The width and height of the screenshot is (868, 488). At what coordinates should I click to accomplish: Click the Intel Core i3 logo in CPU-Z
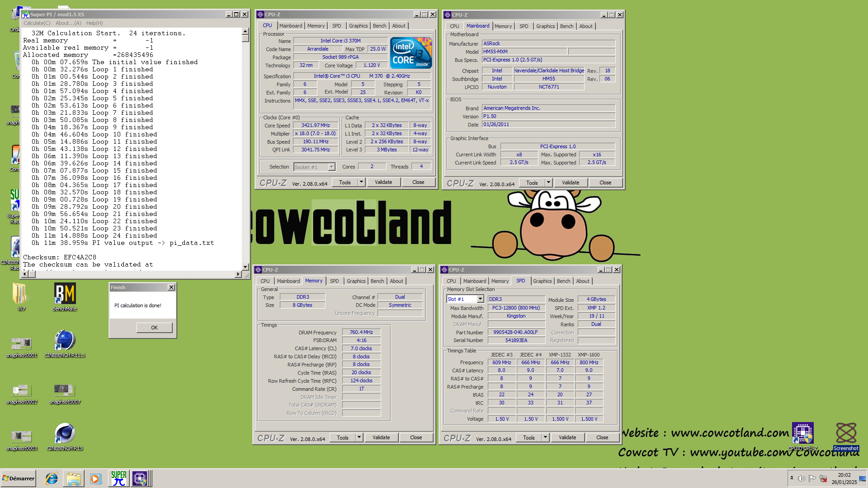point(411,53)
